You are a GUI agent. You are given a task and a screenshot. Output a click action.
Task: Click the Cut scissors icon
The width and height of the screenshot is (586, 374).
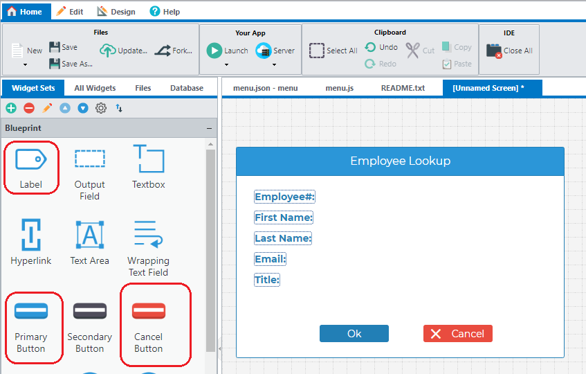click(413, 50)
